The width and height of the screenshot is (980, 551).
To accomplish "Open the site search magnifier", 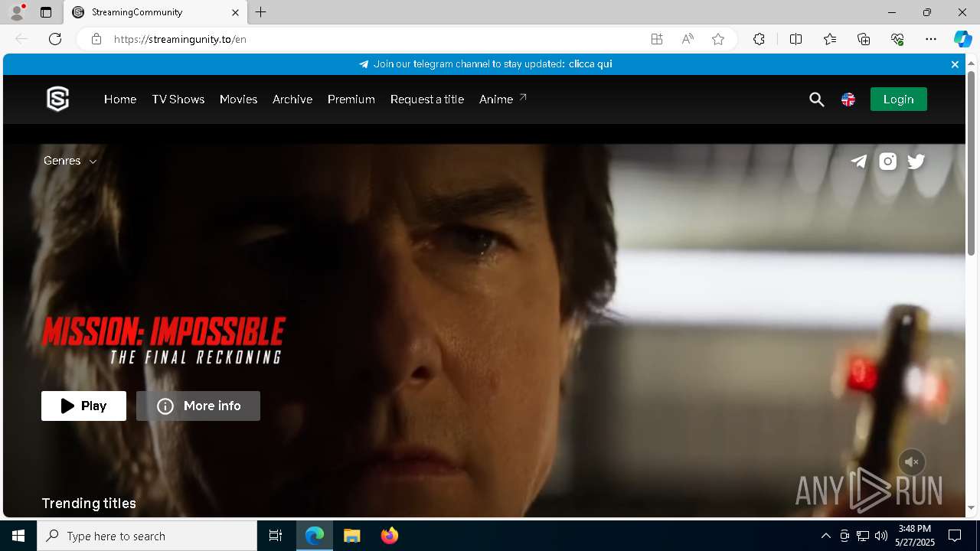I will (817, 99).
